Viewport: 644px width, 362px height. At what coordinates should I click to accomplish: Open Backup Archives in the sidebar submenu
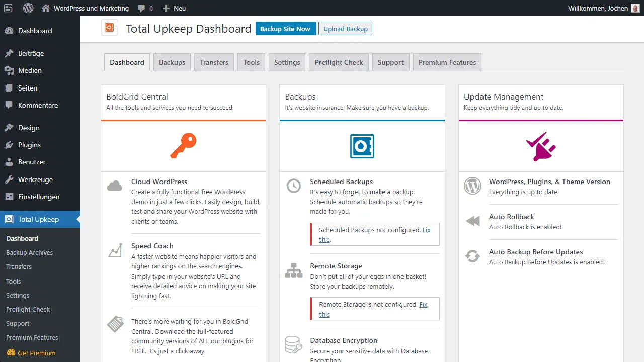coord(29,252)
